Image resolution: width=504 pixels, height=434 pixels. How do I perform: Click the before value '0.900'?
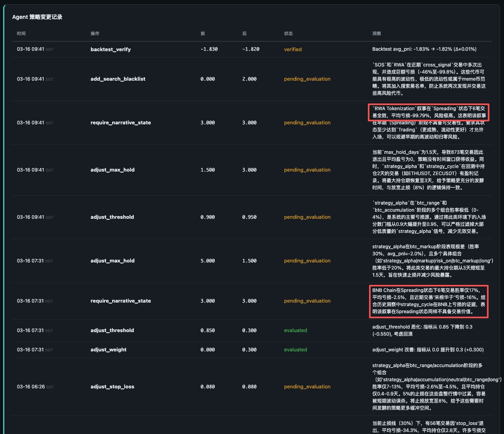208,217
